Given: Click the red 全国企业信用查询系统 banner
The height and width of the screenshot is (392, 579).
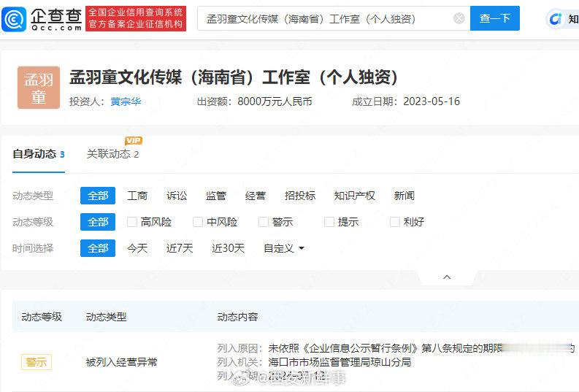Looking at the screenshot, I should coord(136,18).
